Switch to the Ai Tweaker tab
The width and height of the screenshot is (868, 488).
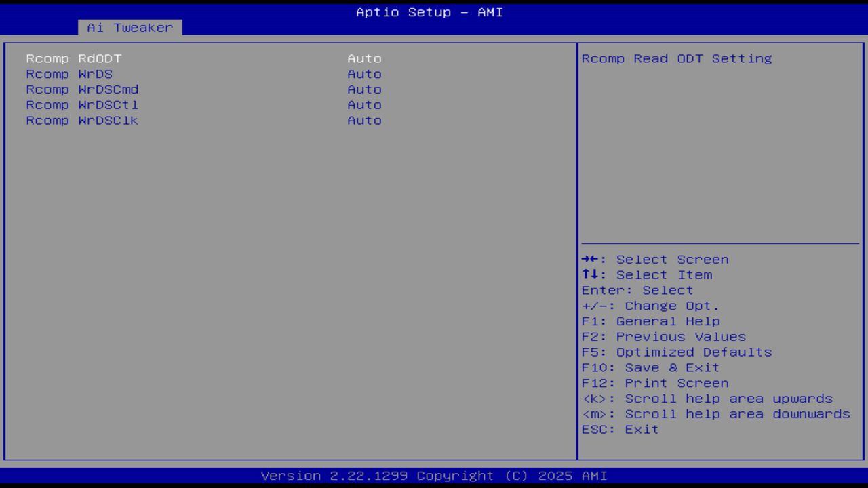click(x=130, y=28)
